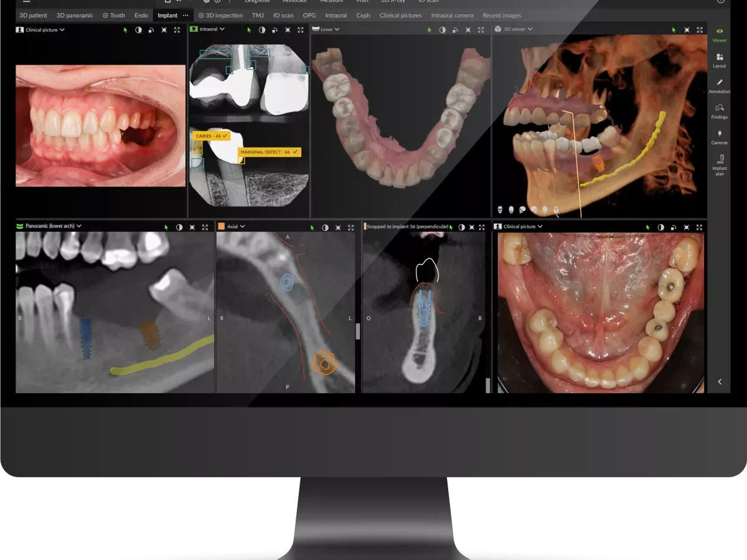Screen dimensions: 747x560
Task: Select pointer tool in the Axial panel
Action: click(312, 227)
